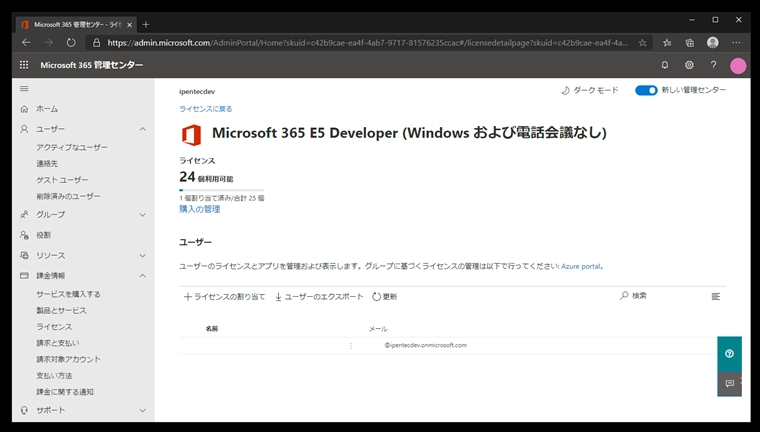The height and width of the screenshot is (432, 760).
Task: Expand the リソース section chevron
Action: pyautogui.click(x=142, y=255)
